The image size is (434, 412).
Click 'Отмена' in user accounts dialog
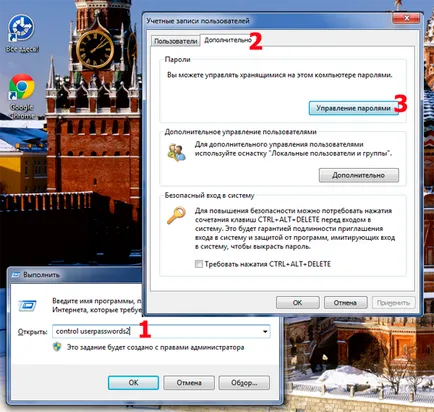345,303
